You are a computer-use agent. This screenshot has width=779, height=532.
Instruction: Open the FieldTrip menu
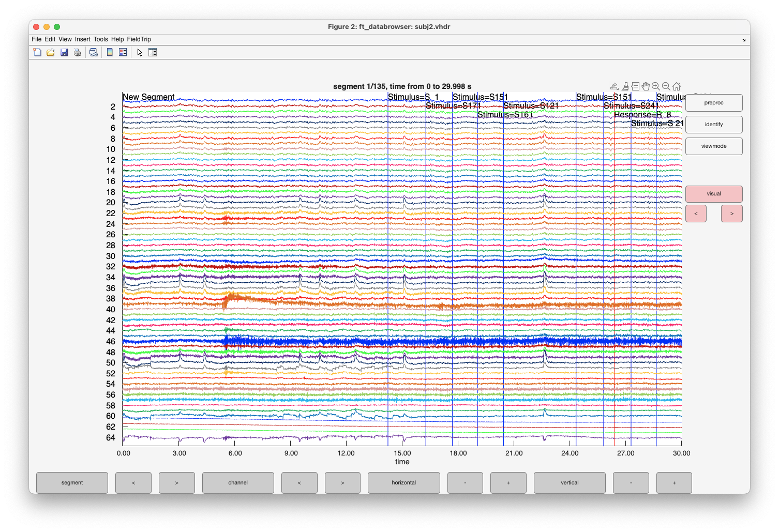[139, 39]
